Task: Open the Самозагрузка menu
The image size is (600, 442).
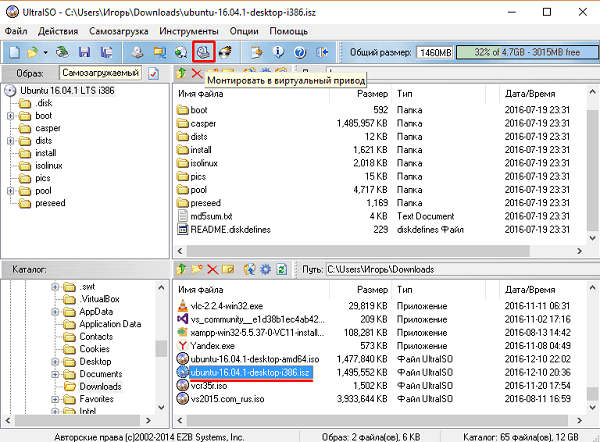Action: (123, 32)
